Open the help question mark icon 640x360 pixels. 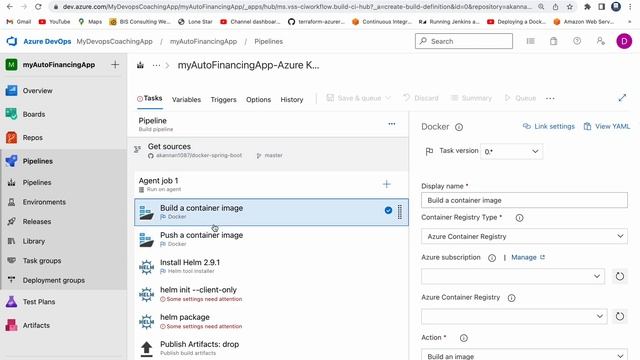tap(577, 41)
